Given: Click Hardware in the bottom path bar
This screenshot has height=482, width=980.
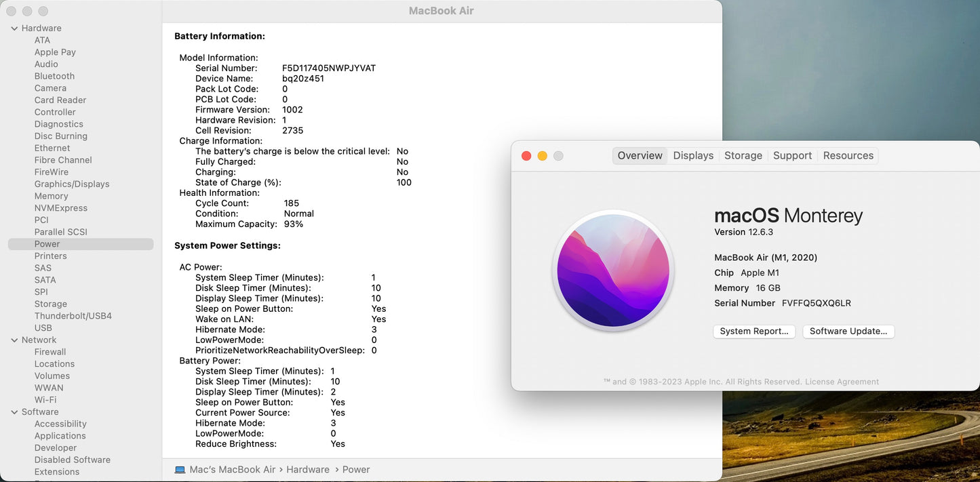Looking at the screenshot, I should pos(308,469).
